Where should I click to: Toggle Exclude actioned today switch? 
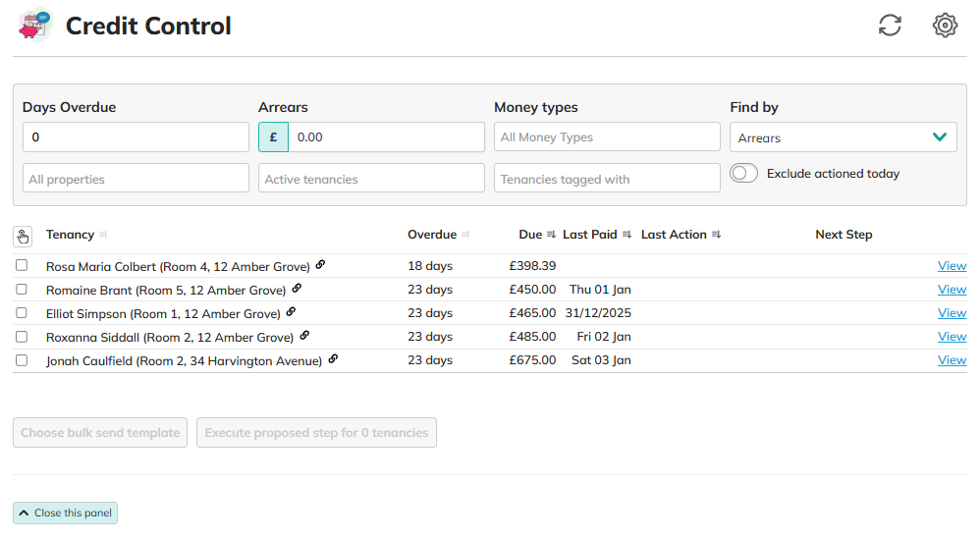tap(744, 174)
